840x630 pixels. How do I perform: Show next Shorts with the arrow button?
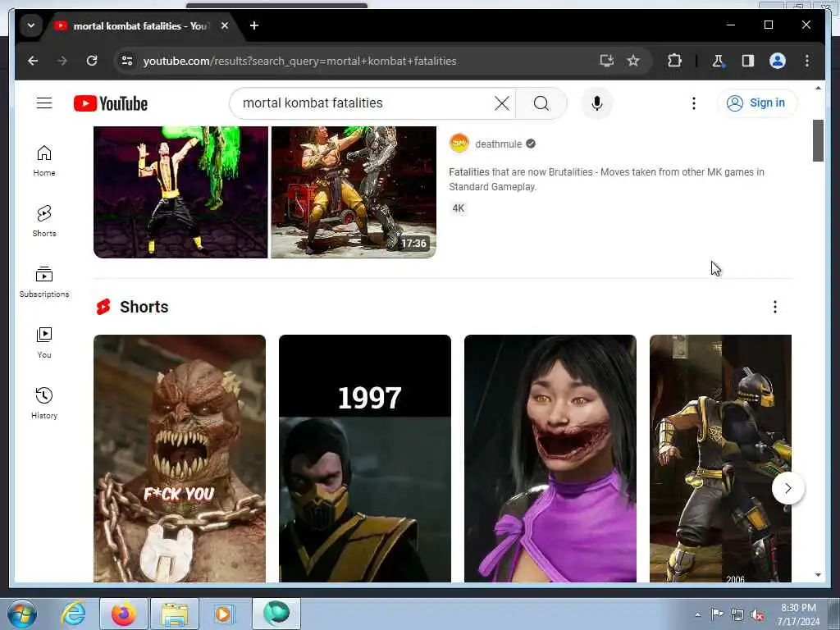(x=787, y=488)
